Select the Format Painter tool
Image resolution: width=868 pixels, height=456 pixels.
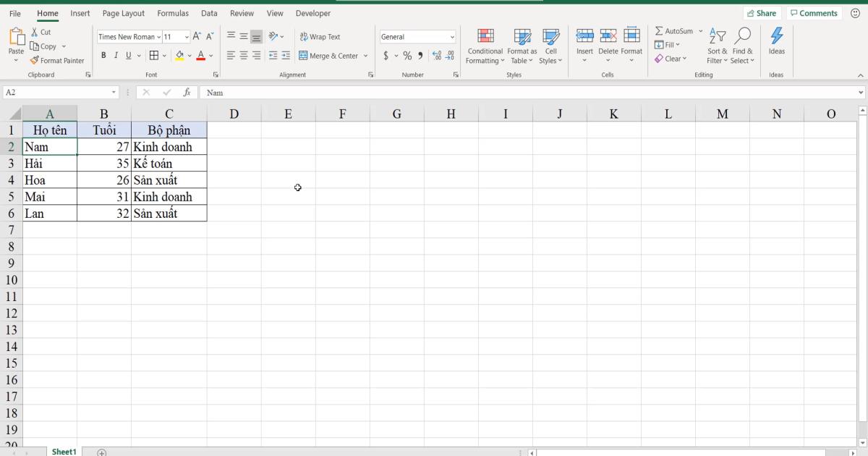tap(58, 61)
